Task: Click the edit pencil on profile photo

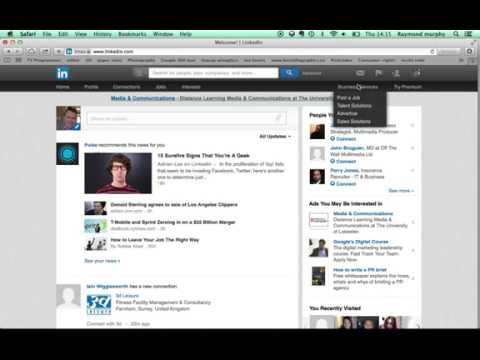Action: [x=77, y=126]
